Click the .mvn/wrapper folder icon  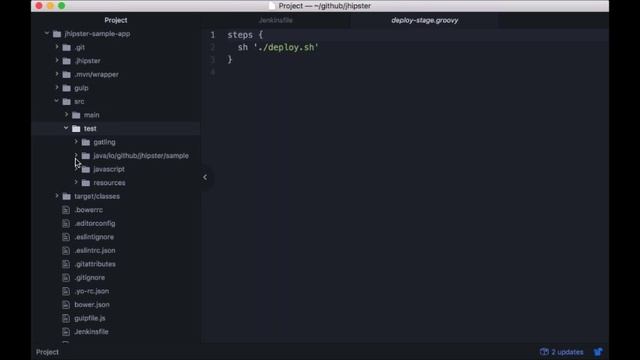(x=67, y=74)
